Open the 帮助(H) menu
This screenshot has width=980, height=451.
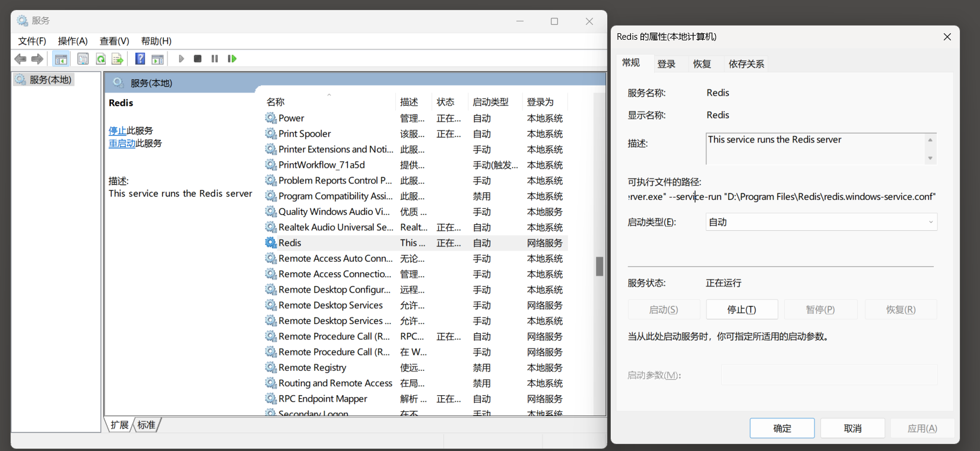(x=156, y=41)
